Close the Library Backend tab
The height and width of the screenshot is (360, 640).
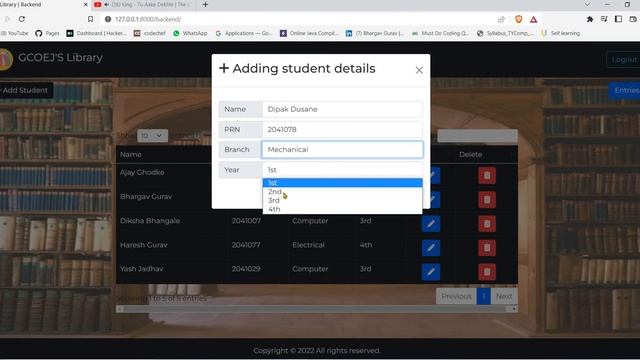point(85,4)
